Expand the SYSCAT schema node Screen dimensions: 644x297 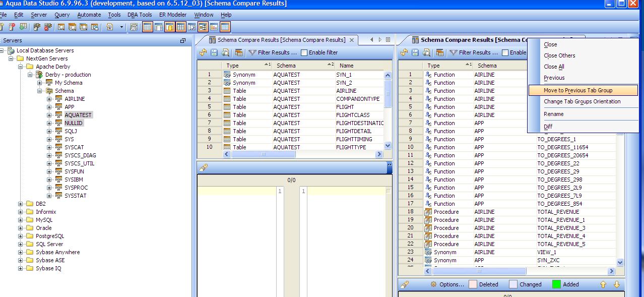tap(49, 147)
